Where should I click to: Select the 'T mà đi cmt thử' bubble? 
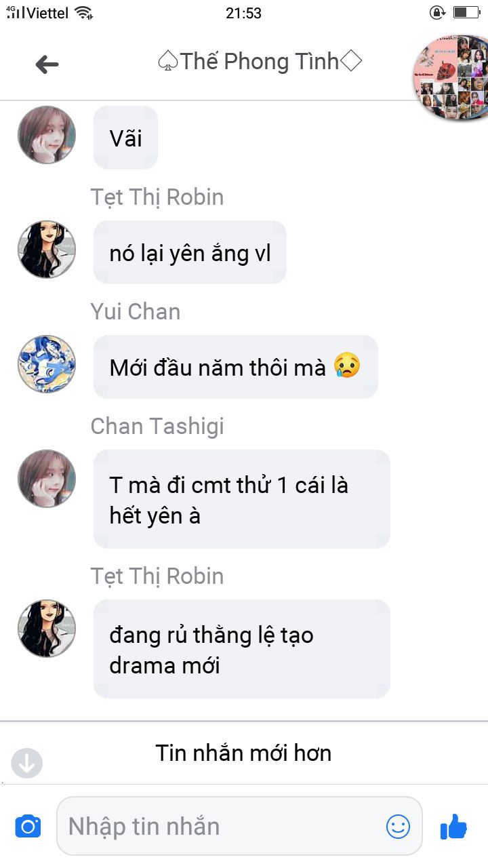[x=242, y=499]
